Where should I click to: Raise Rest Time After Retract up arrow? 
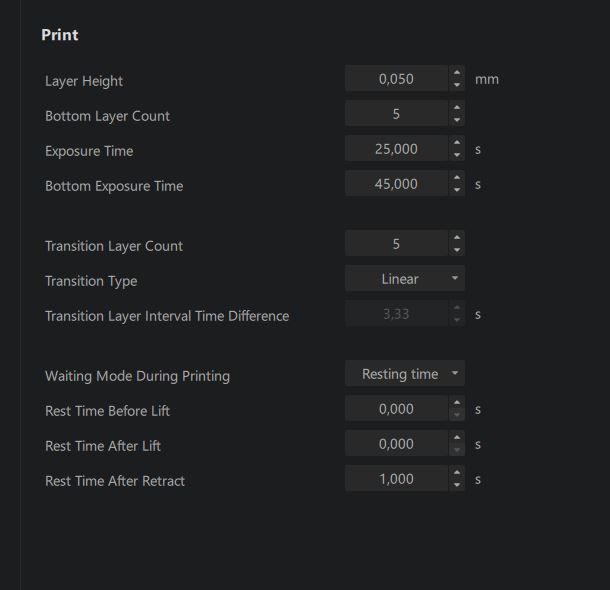(457, 473)
